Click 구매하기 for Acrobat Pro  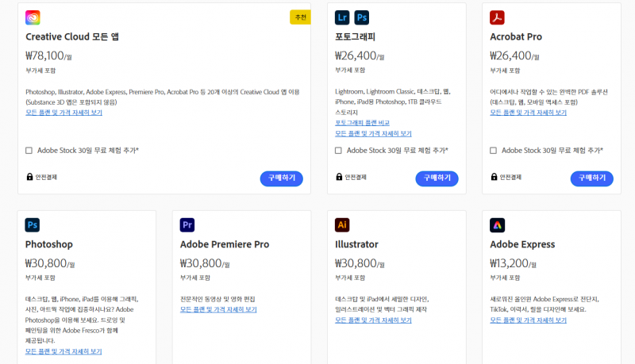591,178
